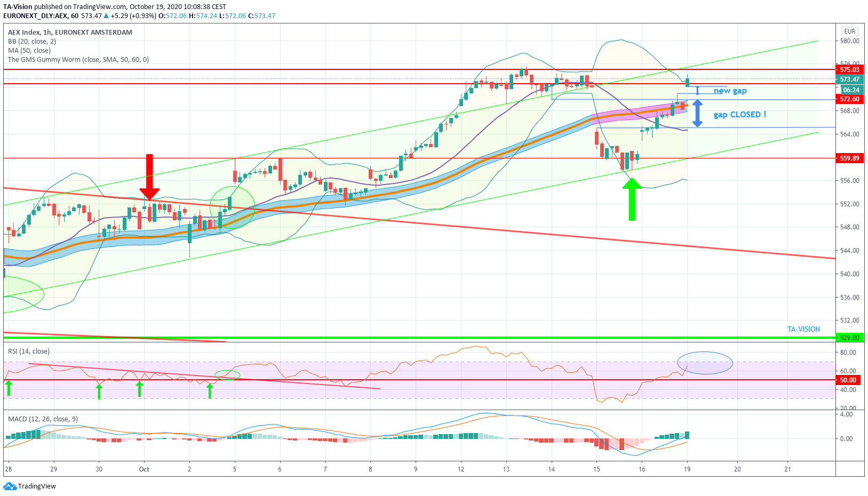Click date 19 on the time axis
Image resolution: width=868 pixels, height=496 pixels.
point(687,469)
